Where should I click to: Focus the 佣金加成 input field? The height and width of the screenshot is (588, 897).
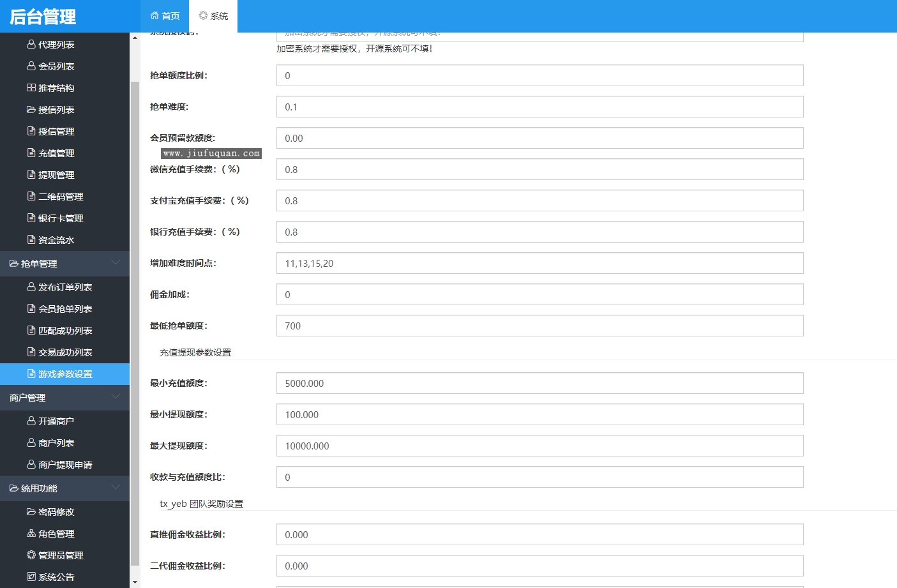[539, 294]
